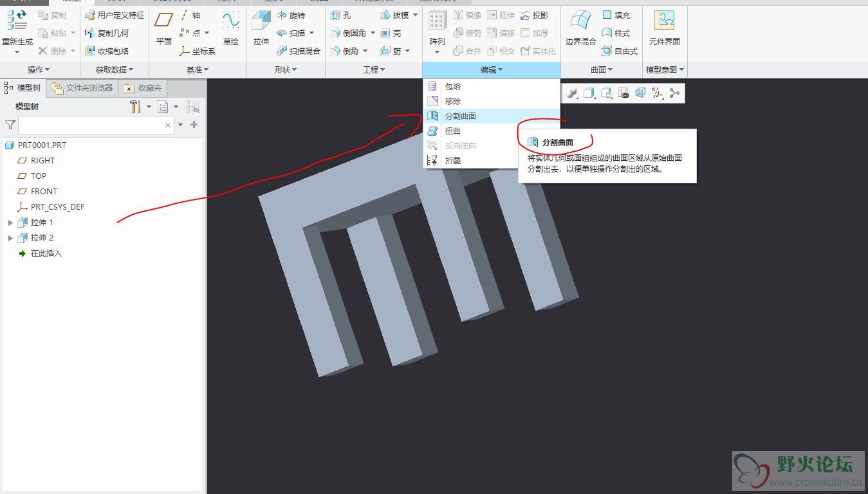Select PRT_CSYS_DEF in model tree
The height and width of the screenshot is (494, 868).
(x=51, y=207)
